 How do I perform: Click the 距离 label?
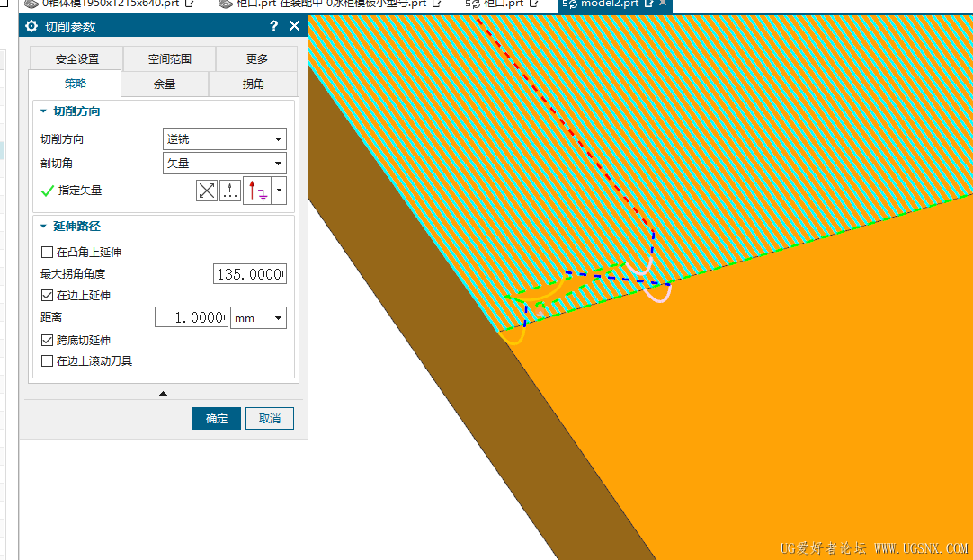(51, 317)
